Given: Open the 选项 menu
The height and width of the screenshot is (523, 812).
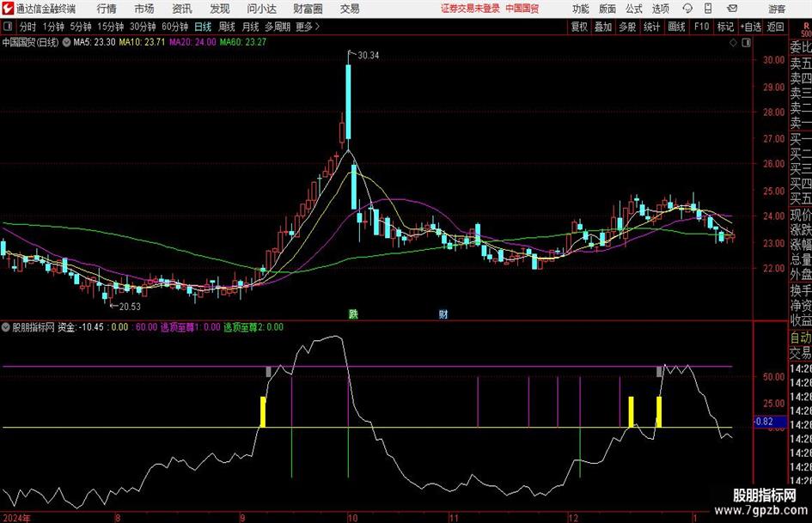Looking at the screenshot, I should pos(660,9).
